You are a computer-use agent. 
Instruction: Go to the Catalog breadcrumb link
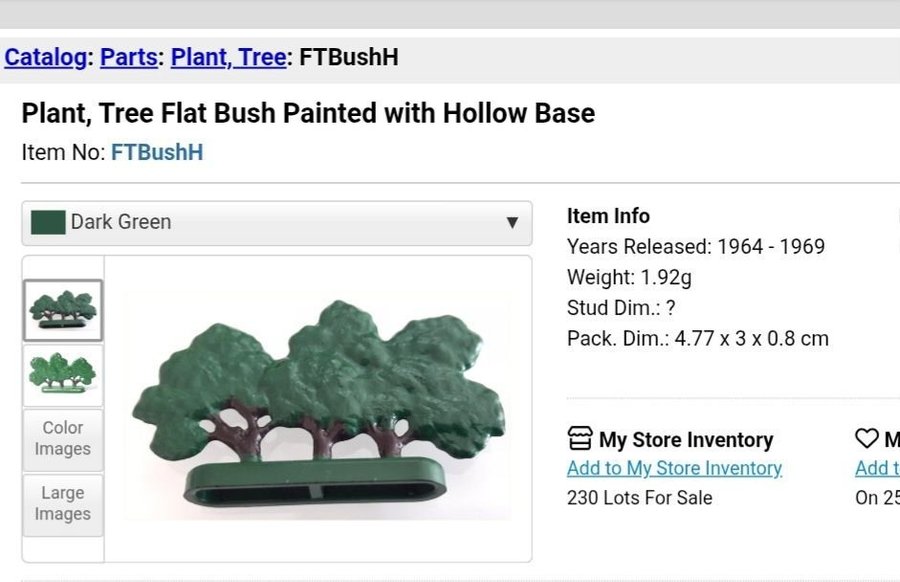point(45,58)
